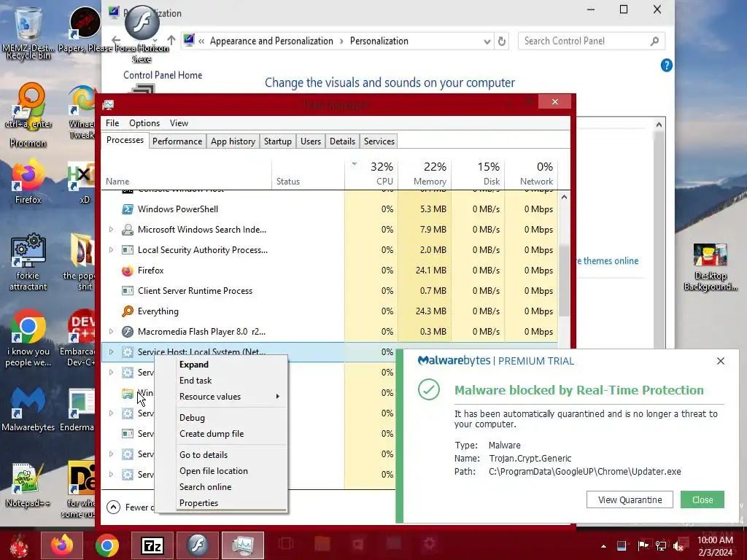Expand the Microsoft Windows Search Indexer row
This screenshot has width=747, height=560.
111,230
